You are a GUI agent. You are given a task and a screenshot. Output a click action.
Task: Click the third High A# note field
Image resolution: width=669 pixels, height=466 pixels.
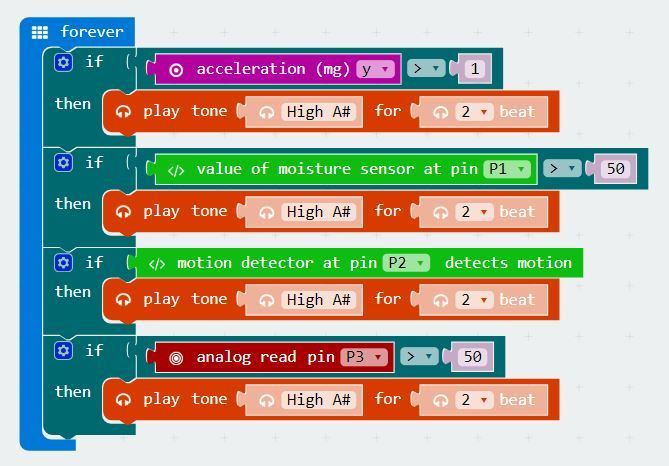click(x=318, y=300)
